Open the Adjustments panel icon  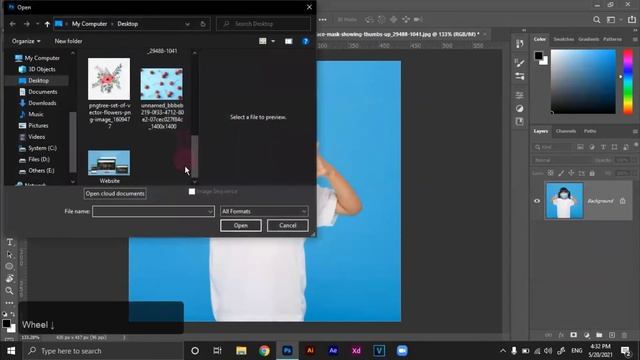tap(520, 109)
